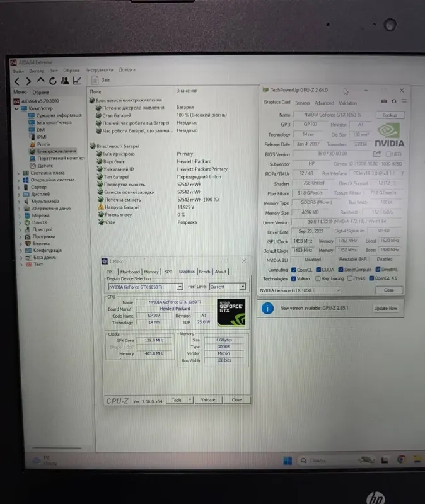
Task: Click the Lookup button in GPU-Z
Action: tap(390, 115)
